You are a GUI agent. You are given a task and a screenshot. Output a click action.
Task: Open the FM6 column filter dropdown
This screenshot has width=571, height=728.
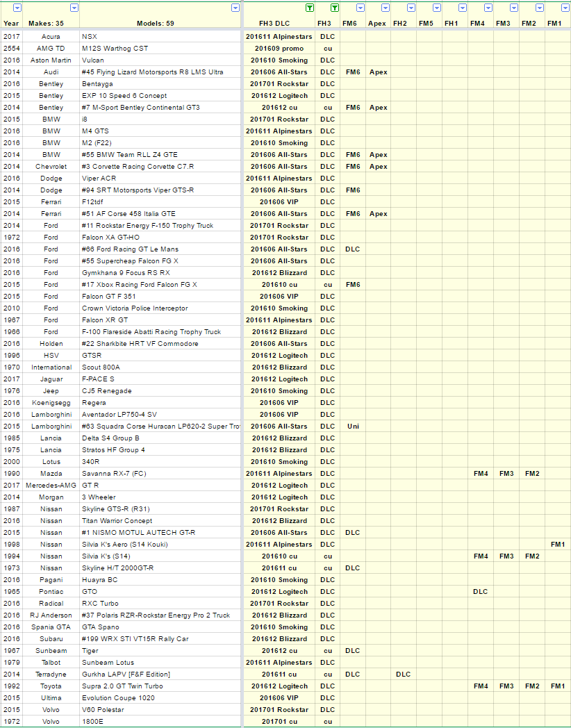[361, 8]
